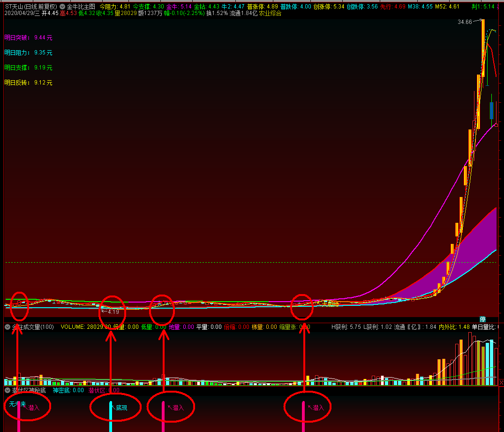This screenshot has height=432, width=504.
Task: Click the 大阳捶 signal label on chart
Action: point(331,303)
